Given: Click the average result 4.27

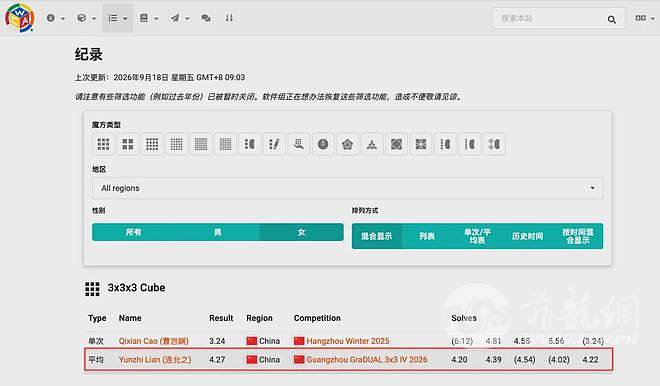Looking at the screenshot, I should pyautogui.click(x=217, y=359).
